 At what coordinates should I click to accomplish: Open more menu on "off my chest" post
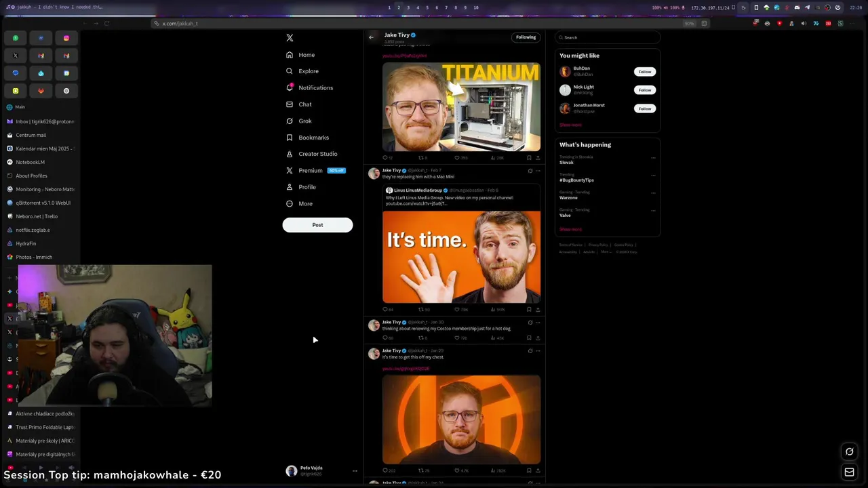pyautogui.click(x=538, y=351)
